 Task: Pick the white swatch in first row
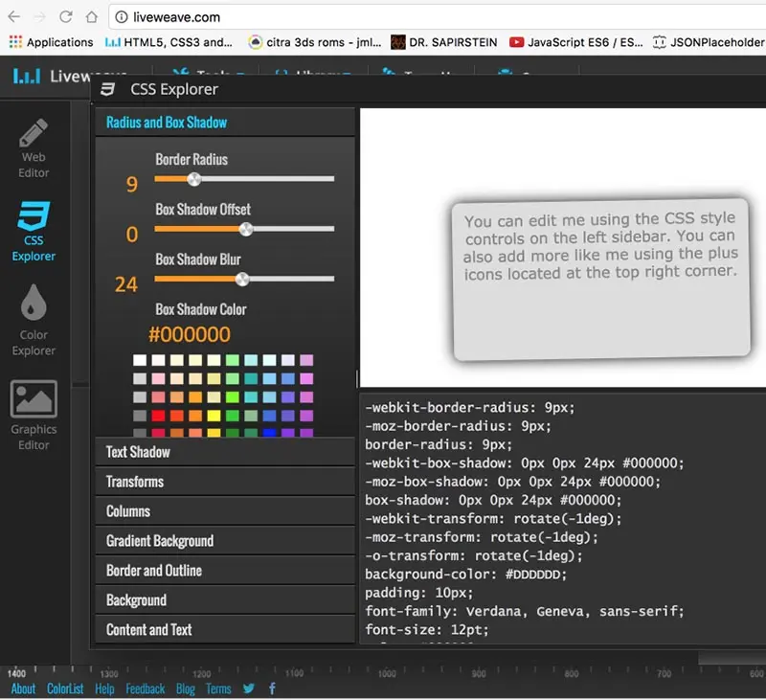click(x=140, y=360)
